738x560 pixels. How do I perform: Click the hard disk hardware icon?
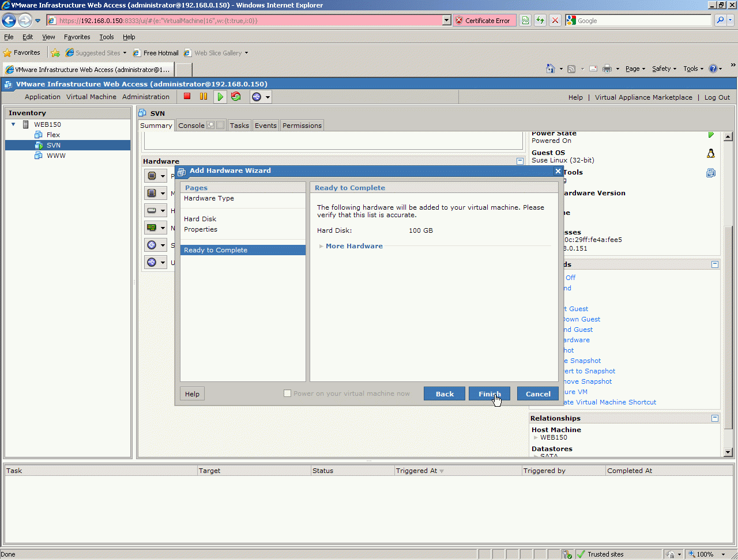point(152,210)
